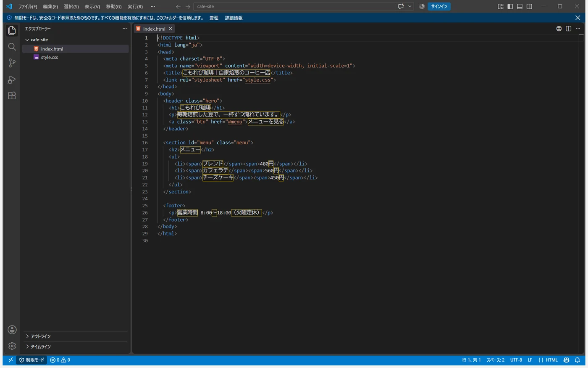The width and height of the screenshot is (588, 368).
Task: Open the 編集(E) menu
Action: tap(50, 6)
